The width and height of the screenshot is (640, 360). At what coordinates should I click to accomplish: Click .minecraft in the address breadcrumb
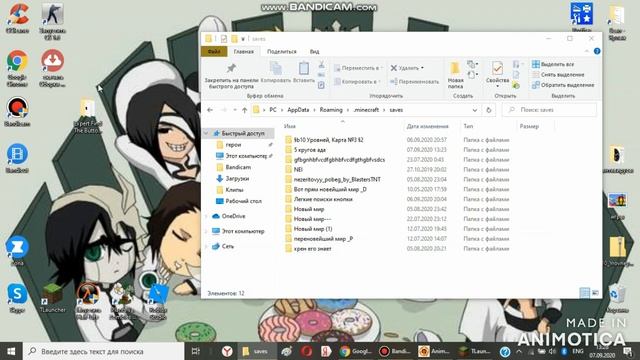(x=366, y=110)
